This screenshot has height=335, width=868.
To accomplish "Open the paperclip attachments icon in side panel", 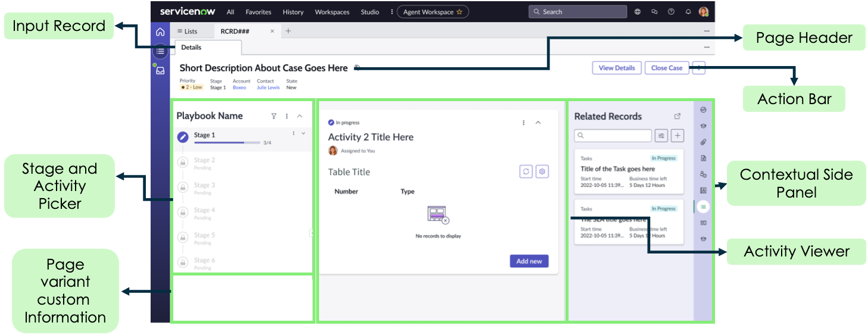I will [x=703, y=142].
